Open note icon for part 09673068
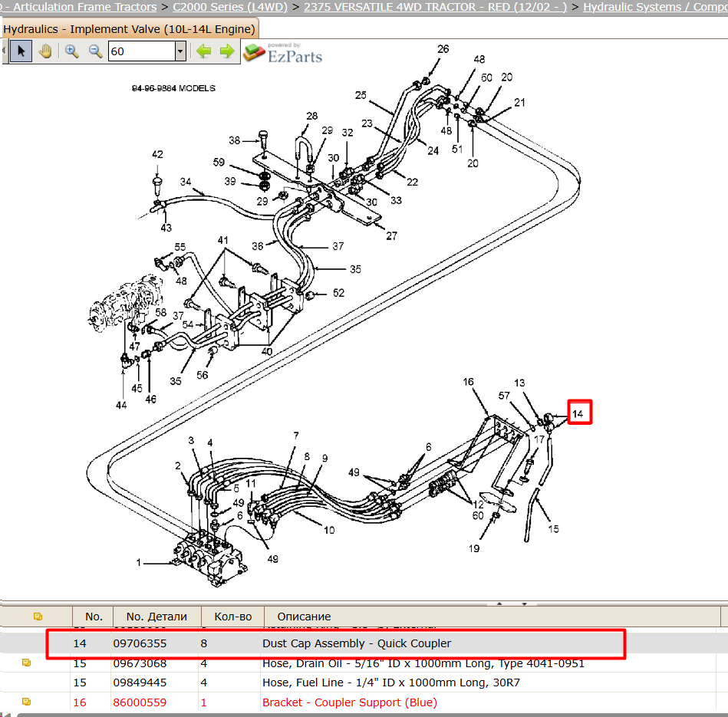The image size is (728, 717). [26, 663]
